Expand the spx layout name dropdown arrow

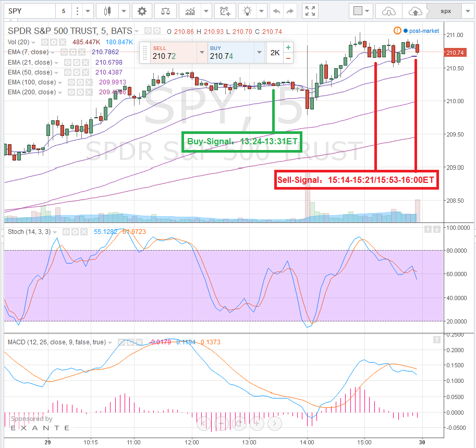[468, 11]
